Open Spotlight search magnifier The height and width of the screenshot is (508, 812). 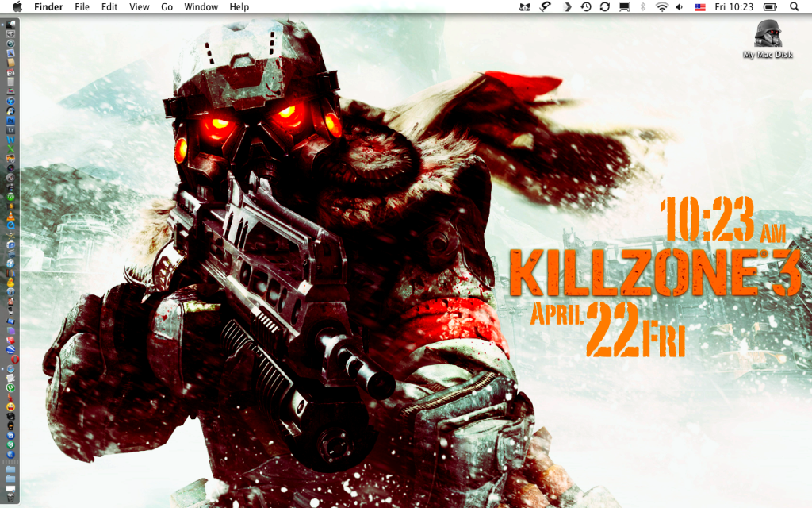tap(795, 7)
